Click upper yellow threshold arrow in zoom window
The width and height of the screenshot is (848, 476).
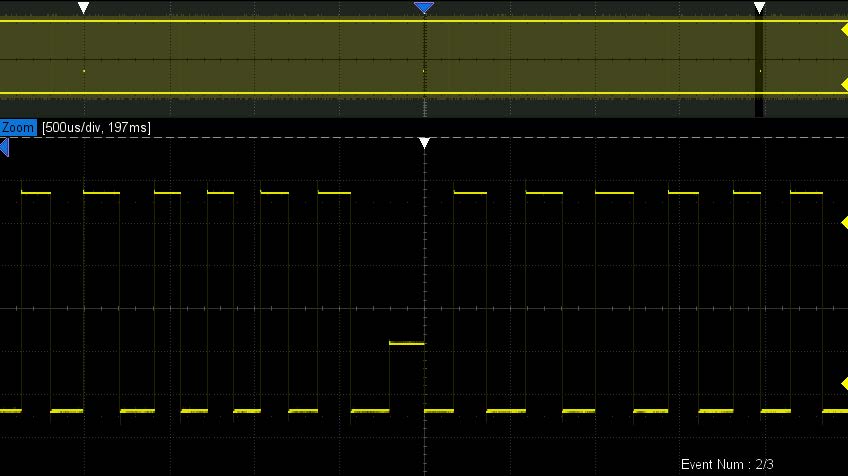[x=843, y=223]
